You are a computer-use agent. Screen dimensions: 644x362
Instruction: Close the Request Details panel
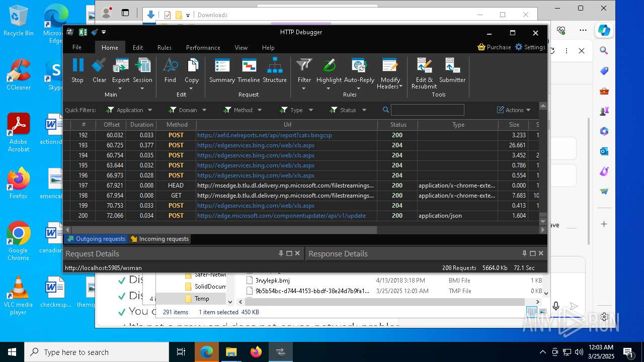coord(297,253)
